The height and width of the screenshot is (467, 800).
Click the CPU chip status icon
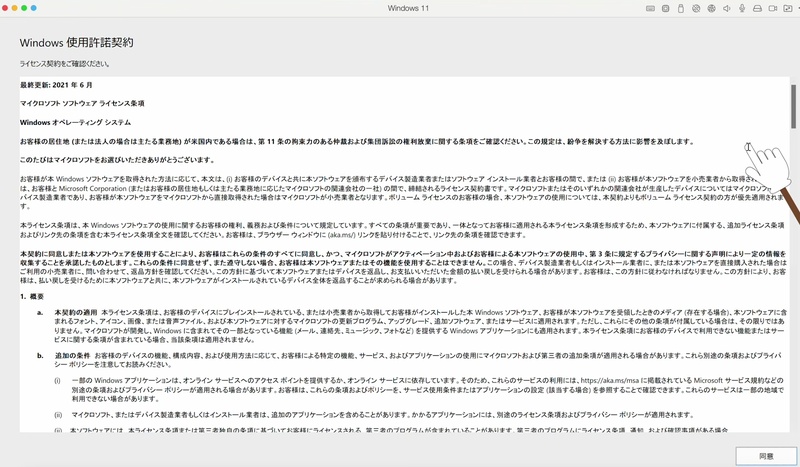tap(665, 8)
